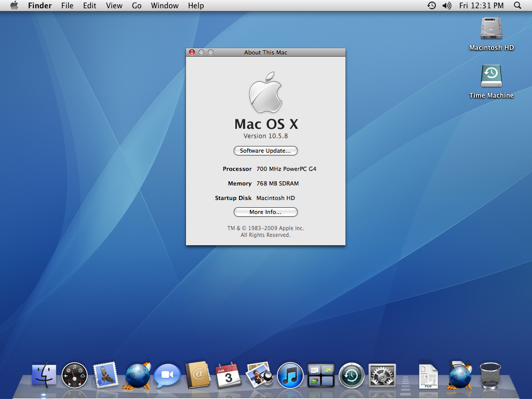Click the All Rights Reserved. text

coord(265,235)
